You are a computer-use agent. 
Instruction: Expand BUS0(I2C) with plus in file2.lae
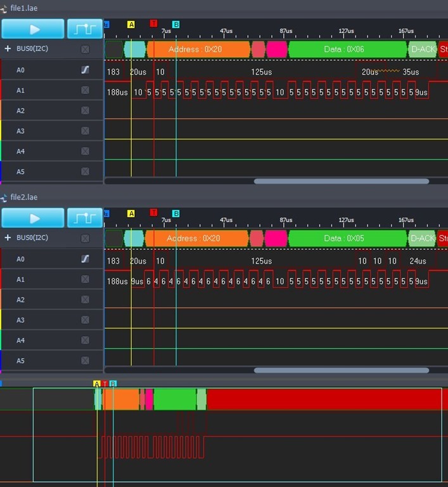click(x=8, y=238)
